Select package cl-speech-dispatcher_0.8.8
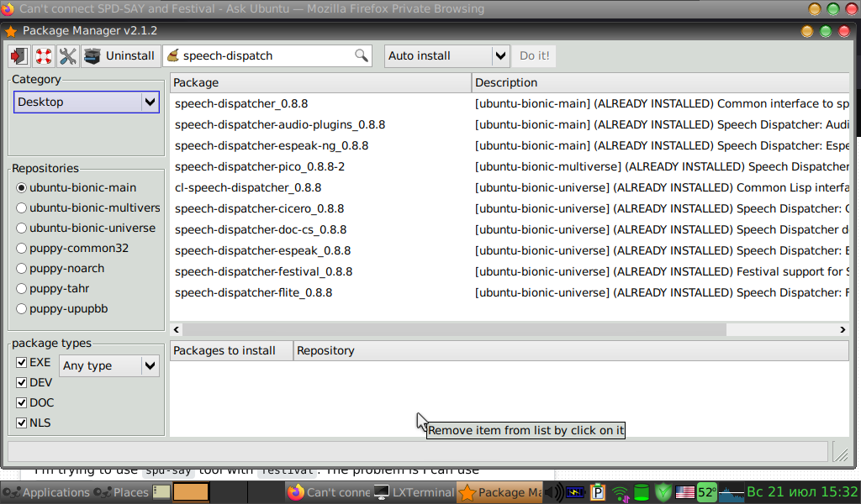The image size is (861, 504). [248, 187]
